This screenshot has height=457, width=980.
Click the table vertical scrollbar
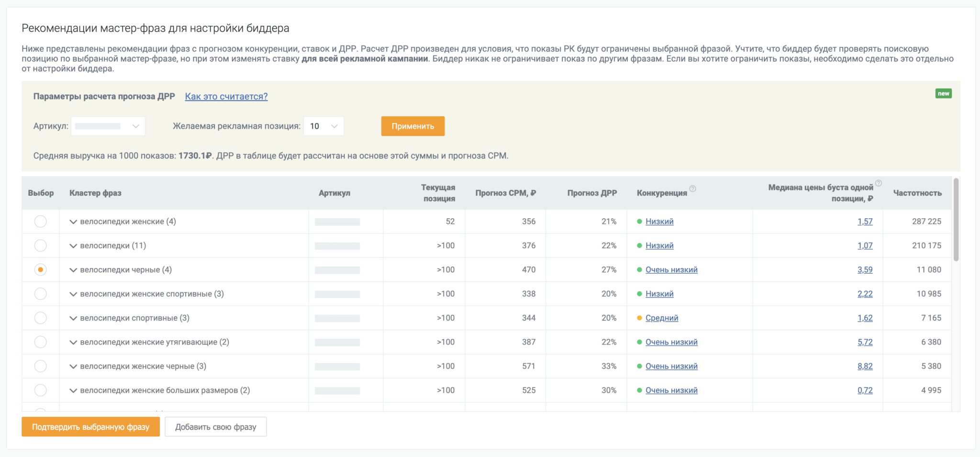pyautogui.click(x=956, y=220)
